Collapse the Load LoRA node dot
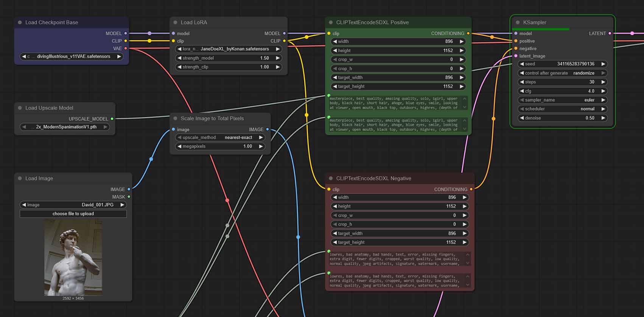The width and height of the screenshot is (644, 317). pyautogui.click(x=175, y=22)
